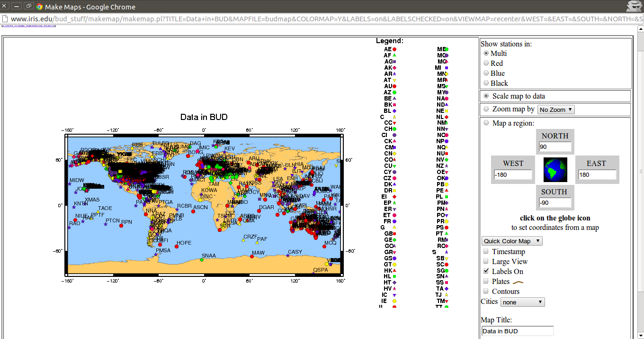Click the TA blue diamond legend marker

tap(446, 289)
